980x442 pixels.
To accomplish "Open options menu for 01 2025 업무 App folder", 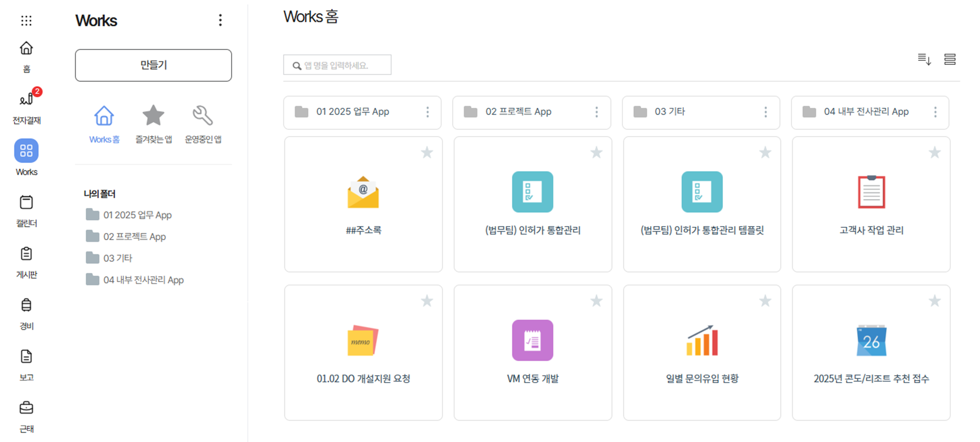I will [x=427, y=112].
